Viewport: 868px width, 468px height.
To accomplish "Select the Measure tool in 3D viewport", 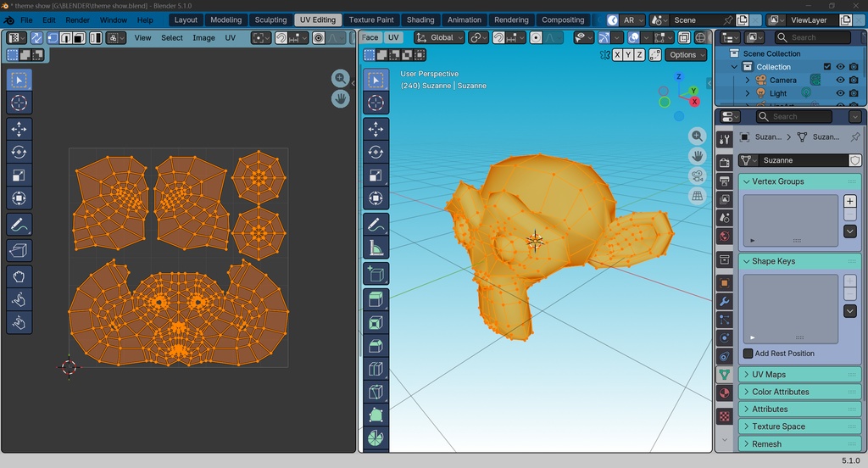I will (376, 248).
